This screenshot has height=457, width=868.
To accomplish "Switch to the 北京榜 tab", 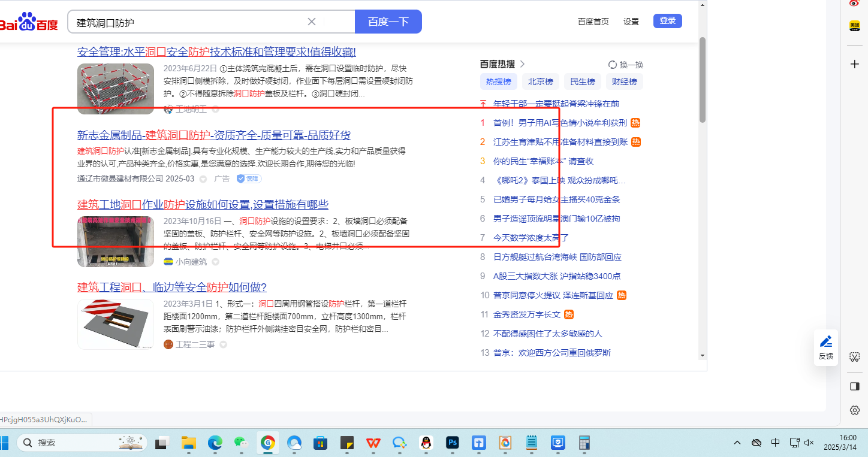I will (540, 82).
